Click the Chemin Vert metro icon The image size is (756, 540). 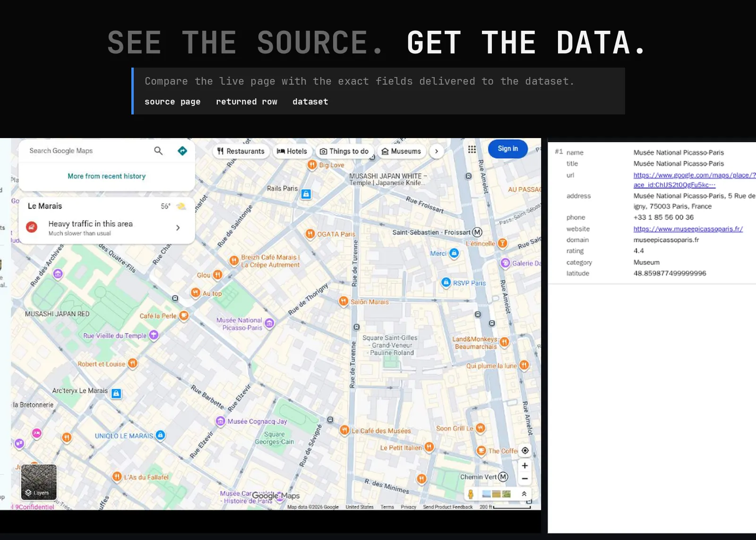tap(503, 477)
